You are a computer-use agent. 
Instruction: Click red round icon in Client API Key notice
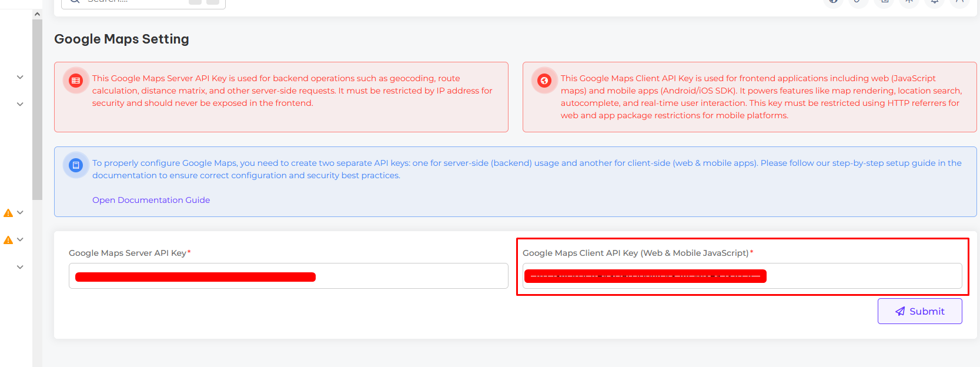544,81
